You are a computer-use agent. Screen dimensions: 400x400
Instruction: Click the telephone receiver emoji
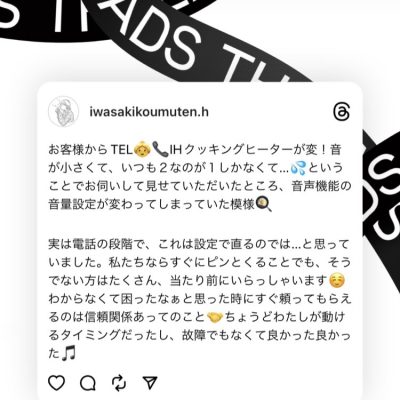point(160,149)
